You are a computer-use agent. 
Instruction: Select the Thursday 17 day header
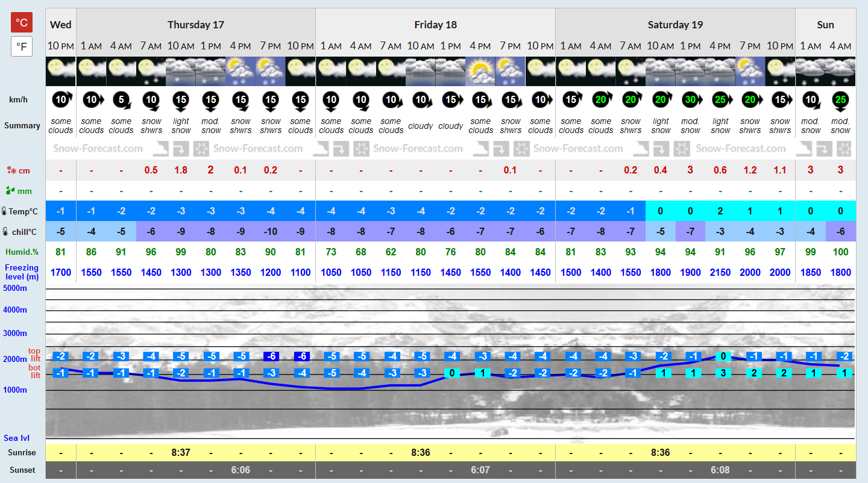tap(196, 25)
